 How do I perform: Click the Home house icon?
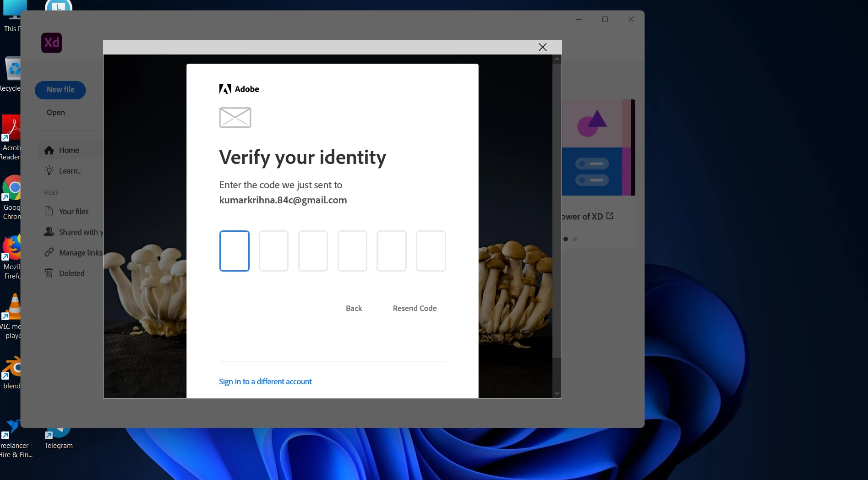coord(49,150)
